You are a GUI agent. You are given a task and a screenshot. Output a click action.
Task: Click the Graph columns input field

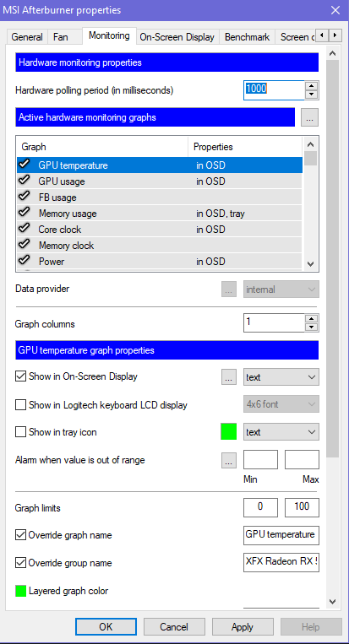click(x=274, y=322)
